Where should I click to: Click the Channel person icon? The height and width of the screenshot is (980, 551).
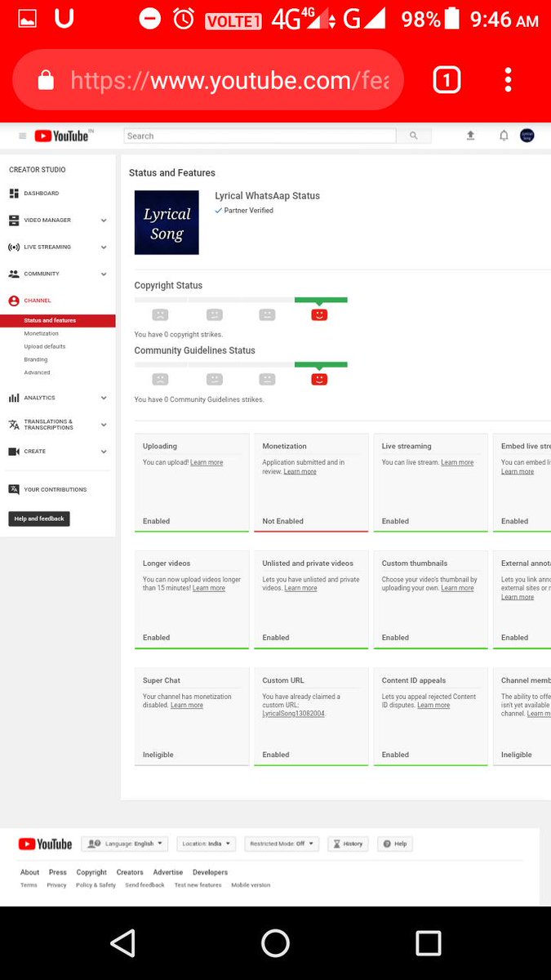pyautogui.click(x=14, y=301)
